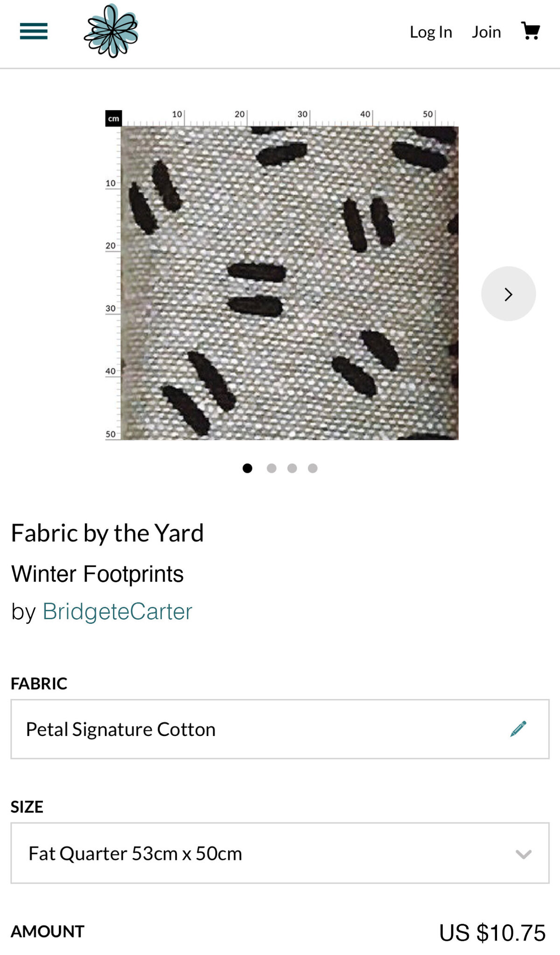Click the Spoonflower flower logo

(x=111, y=31)
